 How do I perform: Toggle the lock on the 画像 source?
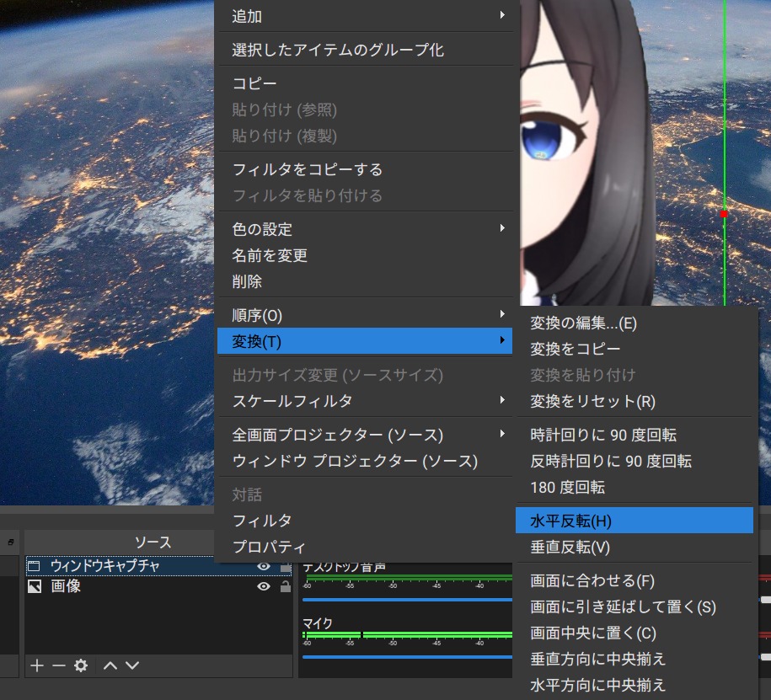[286, 586]
